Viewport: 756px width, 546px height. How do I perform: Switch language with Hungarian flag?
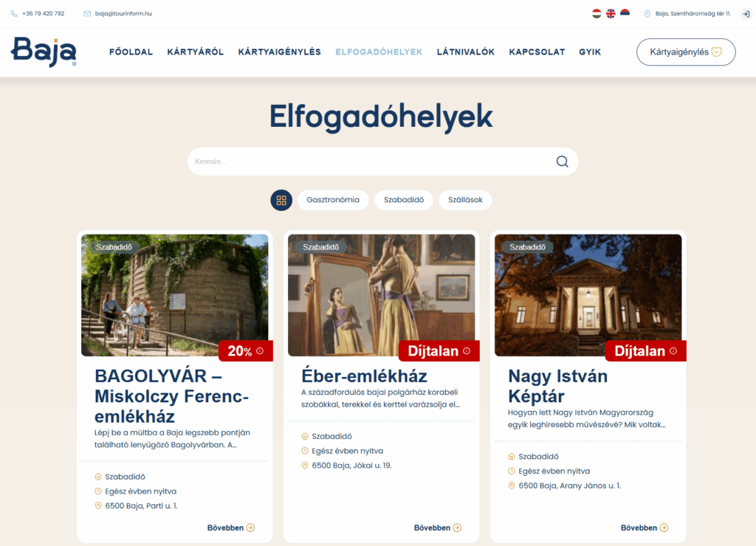pyautogui.click(x=597, y=13)
